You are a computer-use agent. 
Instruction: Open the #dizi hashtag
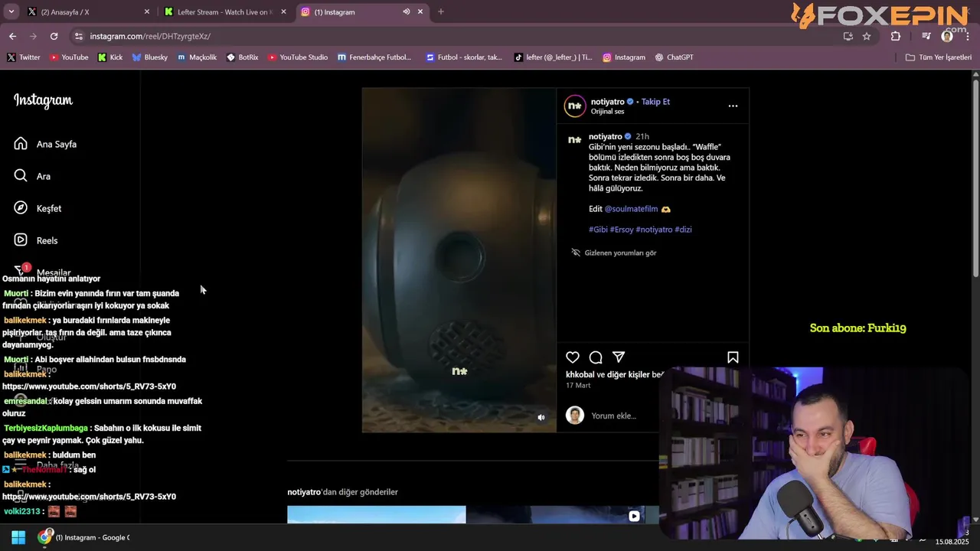[x=683, y=230]
